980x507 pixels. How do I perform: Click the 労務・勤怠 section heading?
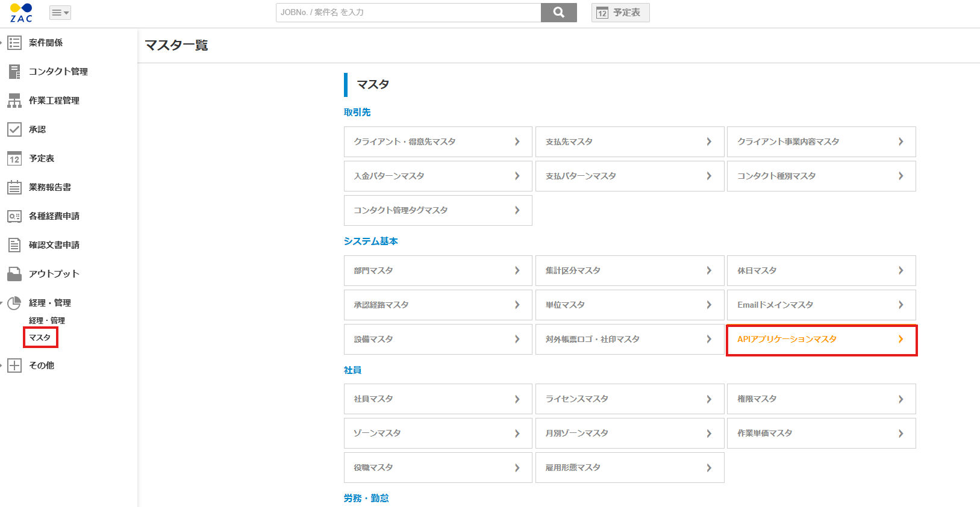coord(366,499)
